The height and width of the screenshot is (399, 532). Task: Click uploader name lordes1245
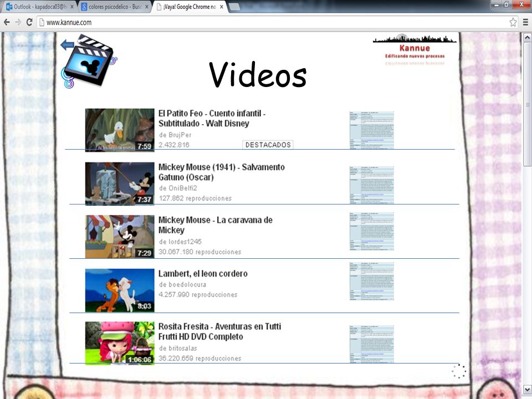(x=185, y=242)
